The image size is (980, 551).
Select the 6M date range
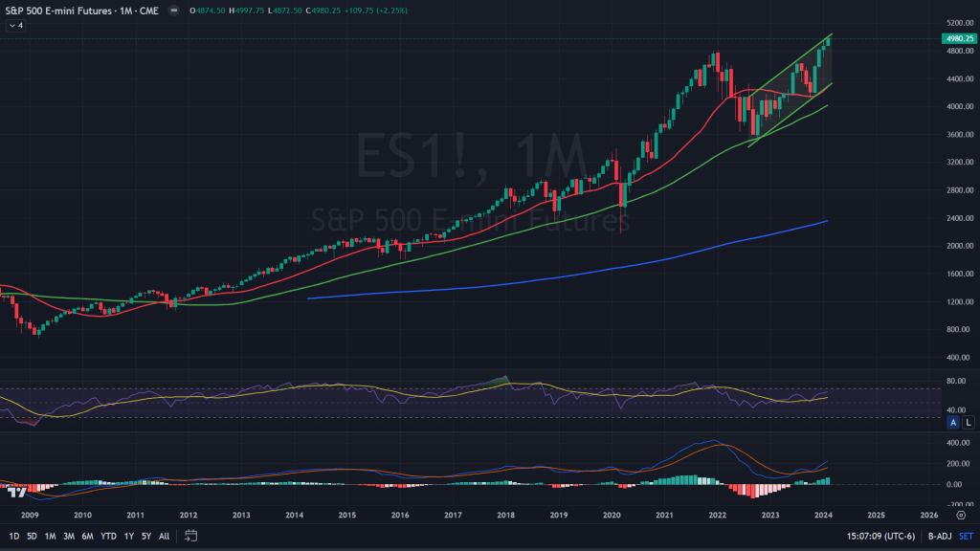pos(87,536)
